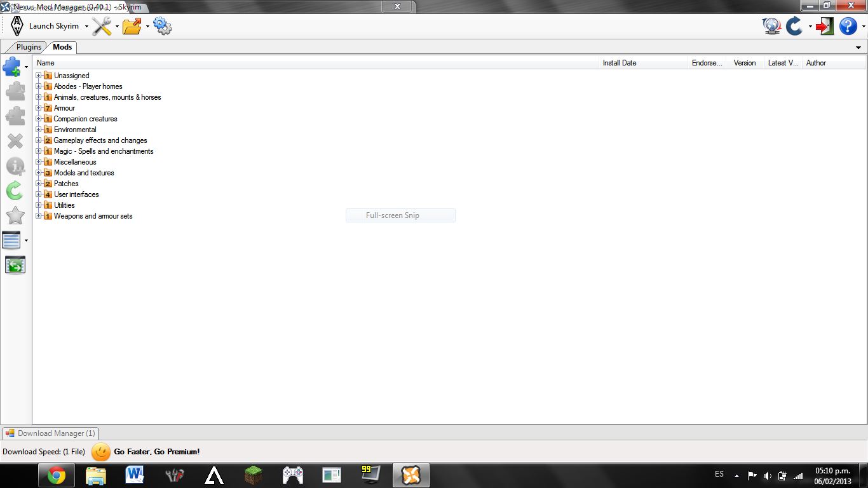The height and width of the screenshot is (488, 868).
Task: Open the Launch Skyrim dropdown arrow
Action: [x=86, y=27]
